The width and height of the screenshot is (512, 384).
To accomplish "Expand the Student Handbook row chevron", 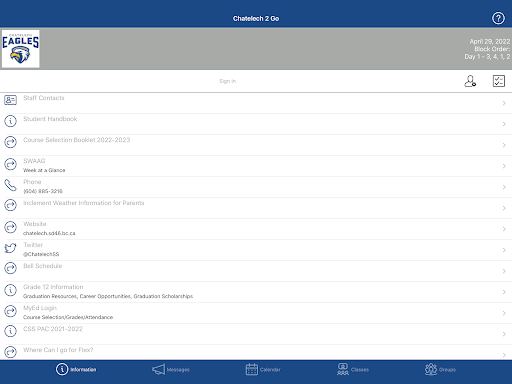I will point(504,124).
